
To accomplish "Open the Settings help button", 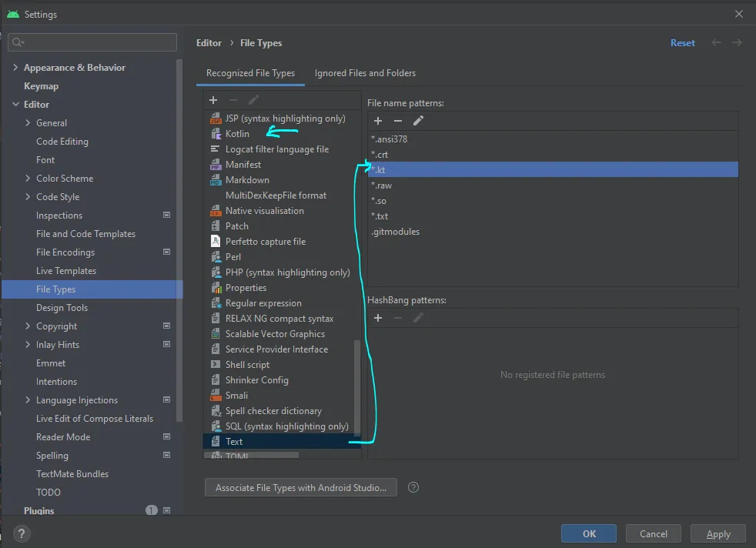I will click(x=22, y=533).
